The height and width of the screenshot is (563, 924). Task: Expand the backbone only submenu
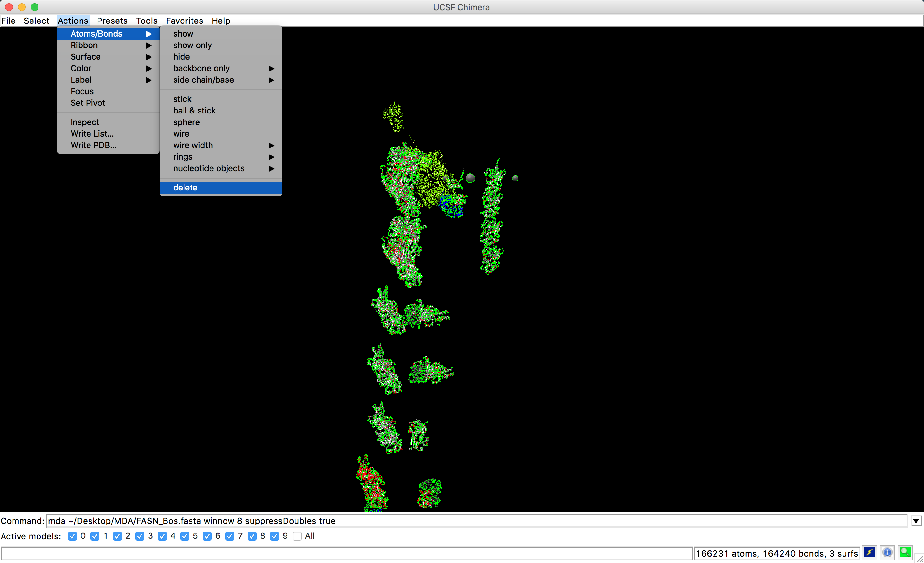tap(221, 69)
